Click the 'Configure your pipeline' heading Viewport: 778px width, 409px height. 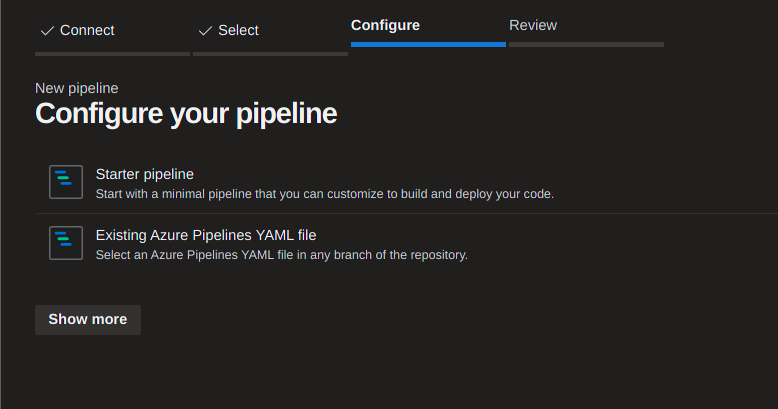click(186, 114)
